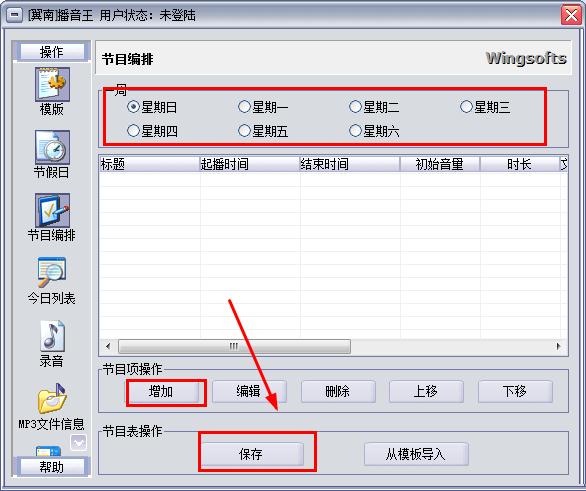Select the 星期日 radio button
Viewport: 586px width, 491px height.
pyautogui.click(x=152, y=108)
